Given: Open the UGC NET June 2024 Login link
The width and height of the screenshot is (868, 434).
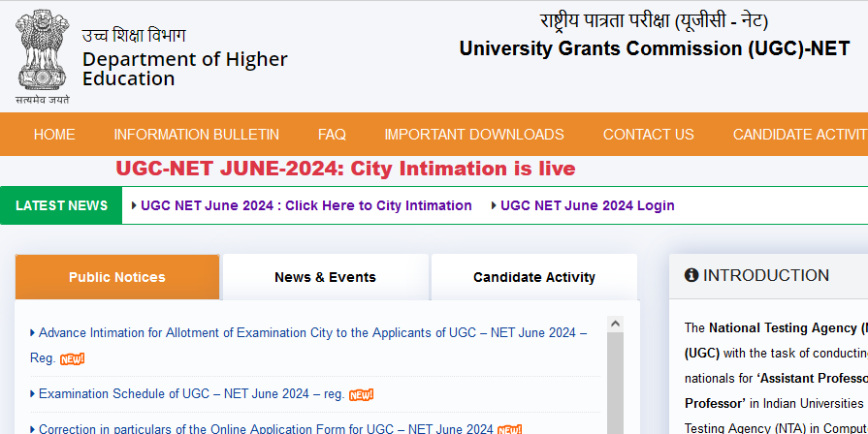Looking at the screenshot, I should [x=588, y=205].
